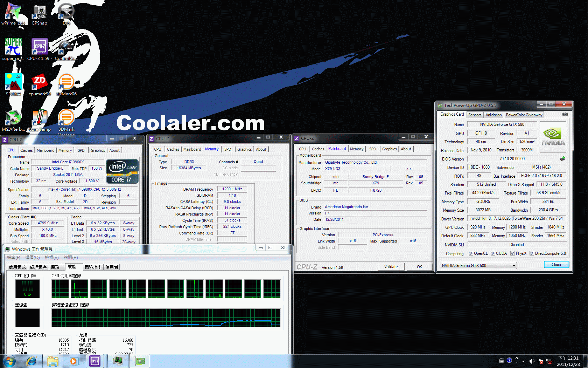Screen dimensions: 588x368
Task: Open Internet Explorer from the taskbar
Action: click(x=31, y=361)
